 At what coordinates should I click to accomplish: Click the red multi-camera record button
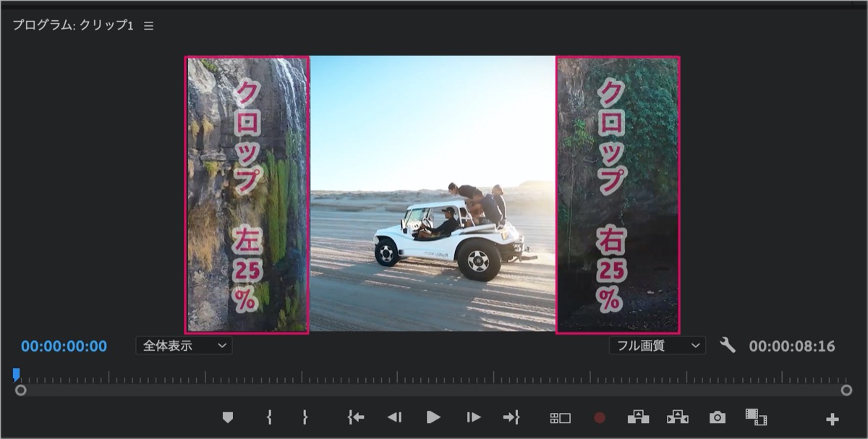600,418
